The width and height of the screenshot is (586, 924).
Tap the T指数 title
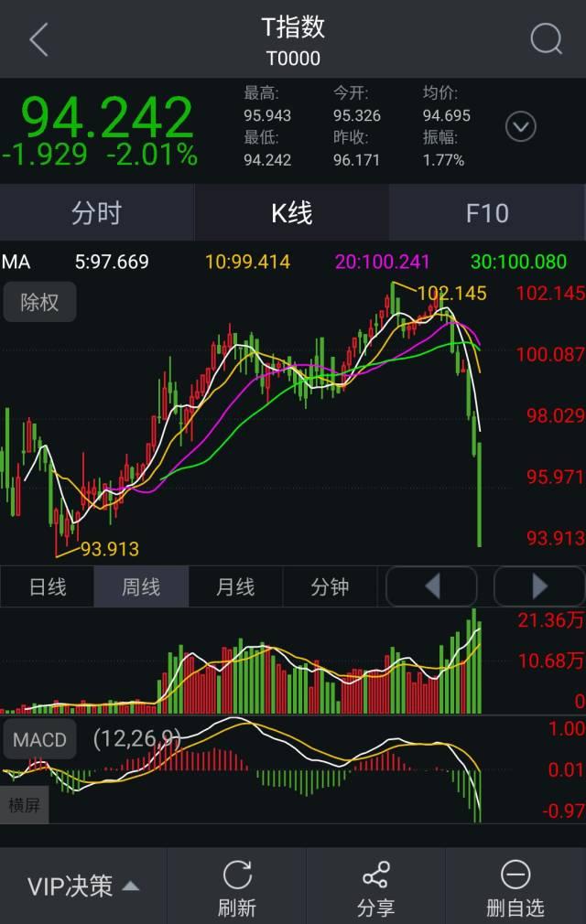point(293,27)
